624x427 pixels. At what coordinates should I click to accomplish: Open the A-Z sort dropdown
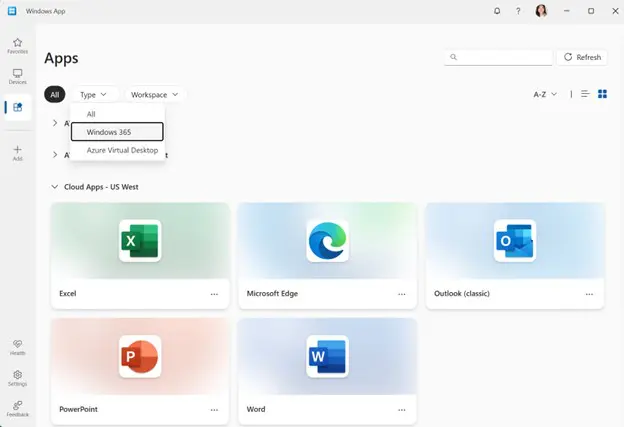pos(545,94)
